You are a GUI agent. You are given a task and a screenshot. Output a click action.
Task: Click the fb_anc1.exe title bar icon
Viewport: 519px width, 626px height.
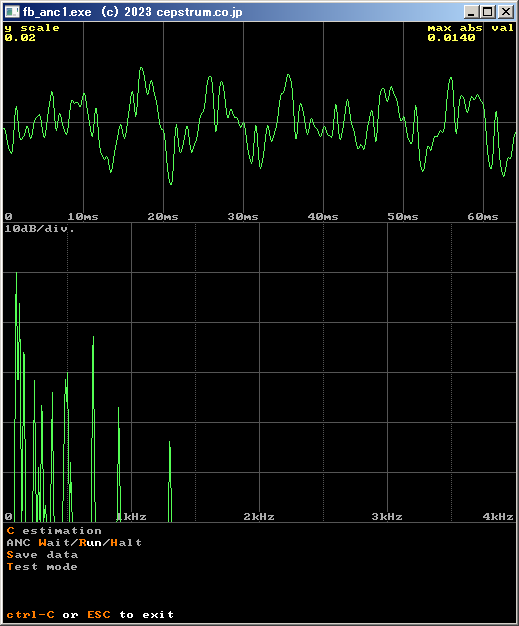12,12
